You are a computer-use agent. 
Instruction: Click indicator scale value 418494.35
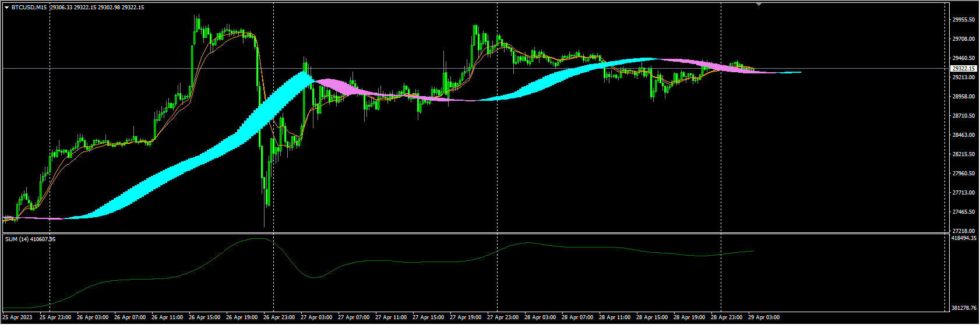click(964, 238)
